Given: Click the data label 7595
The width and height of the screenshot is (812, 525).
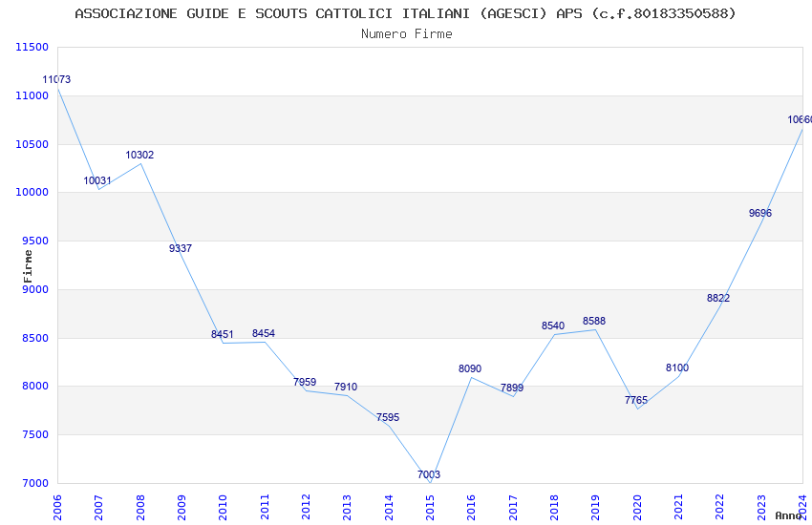Looking at the screenshot, I should click(388, 417).
